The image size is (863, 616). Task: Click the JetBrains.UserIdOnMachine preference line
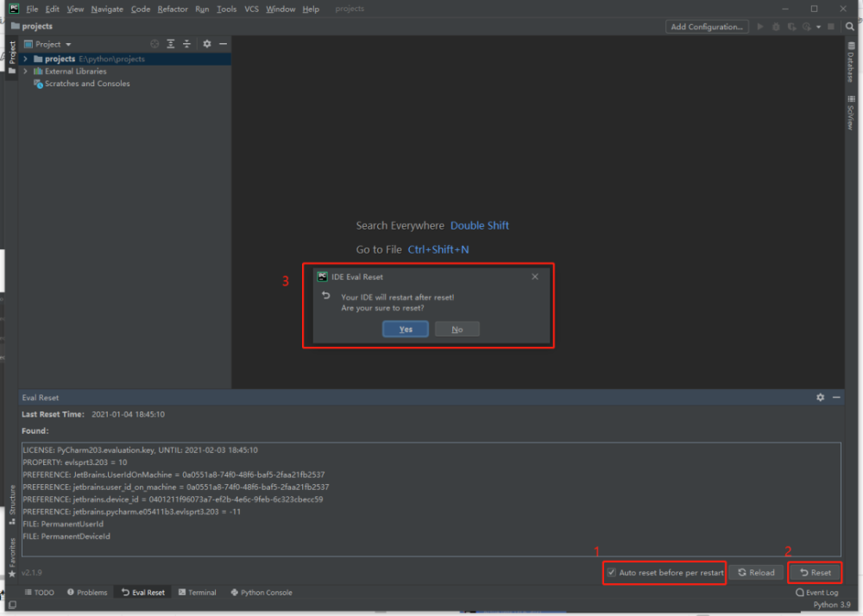coord(174,475)
